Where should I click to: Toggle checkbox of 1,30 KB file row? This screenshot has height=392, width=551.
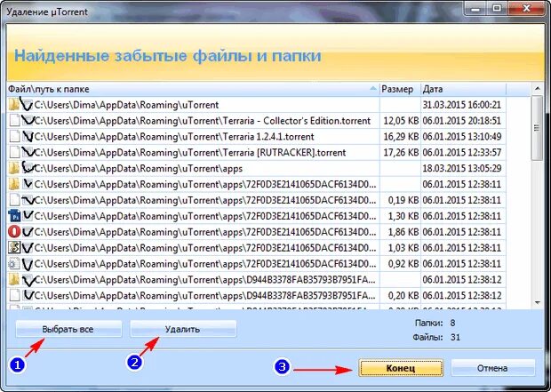(28, 216)
